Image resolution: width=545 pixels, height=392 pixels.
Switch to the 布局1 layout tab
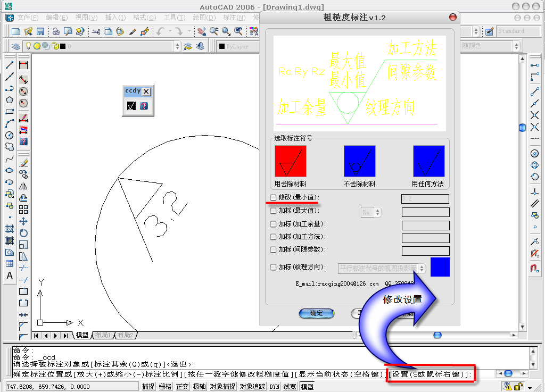click(x=103, y=335)
